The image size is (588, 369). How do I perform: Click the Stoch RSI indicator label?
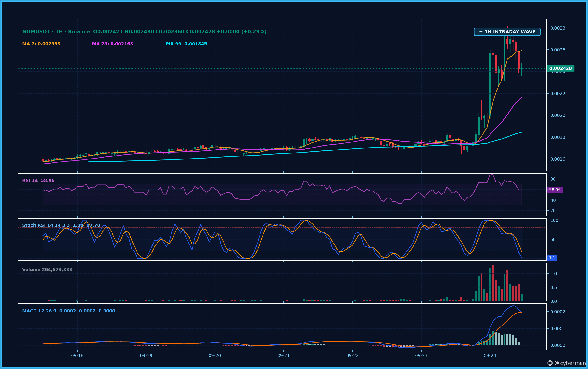pyautogui.click(x=61, y=225)
